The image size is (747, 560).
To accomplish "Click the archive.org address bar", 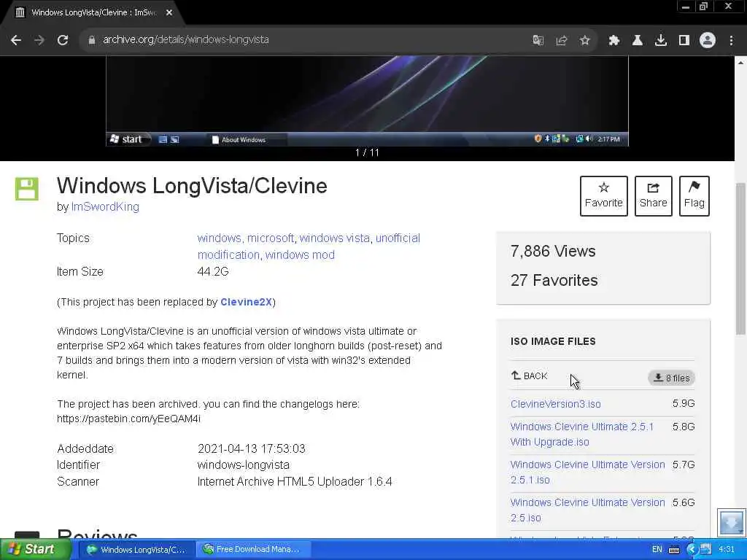I will tap(305, 40).
